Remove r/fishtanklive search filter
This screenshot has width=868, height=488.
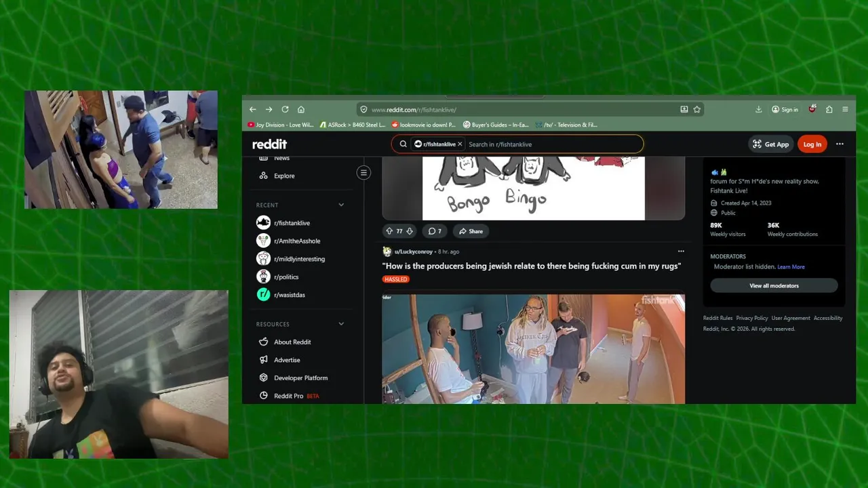click(x=460, y=144)
